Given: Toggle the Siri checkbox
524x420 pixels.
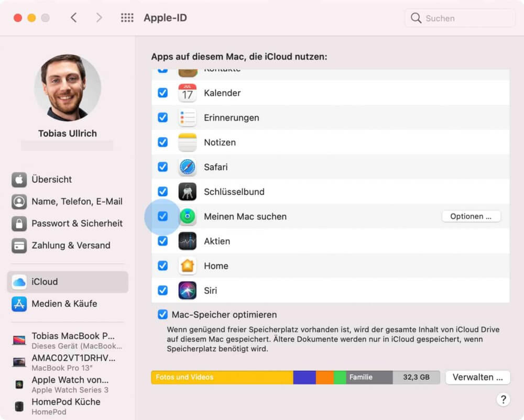Looking at the screenshot, I should tap(163, 290).
